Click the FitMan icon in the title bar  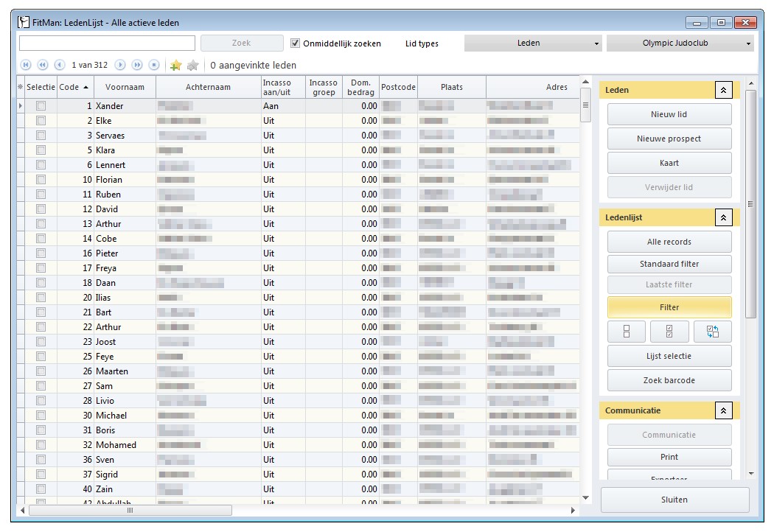point(24,22)
